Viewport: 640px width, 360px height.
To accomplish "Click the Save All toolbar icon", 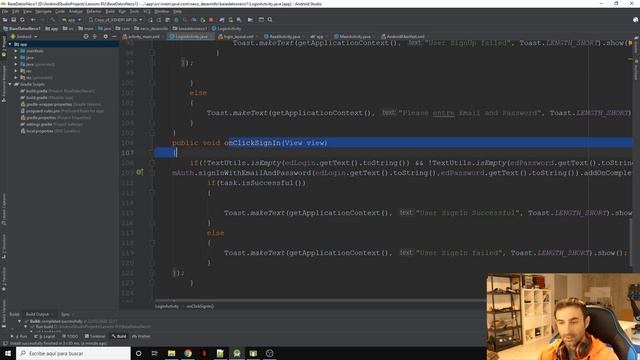I will [x=13, y=20].
